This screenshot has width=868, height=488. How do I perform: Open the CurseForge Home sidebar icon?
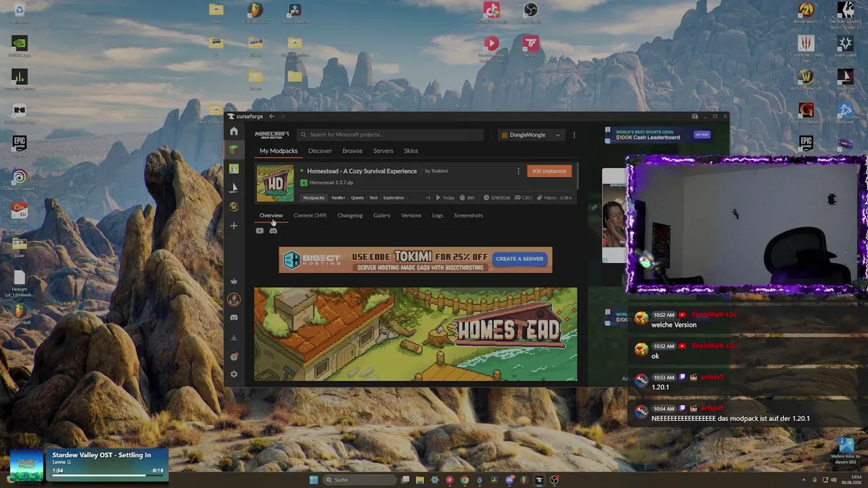coord(234,131)
